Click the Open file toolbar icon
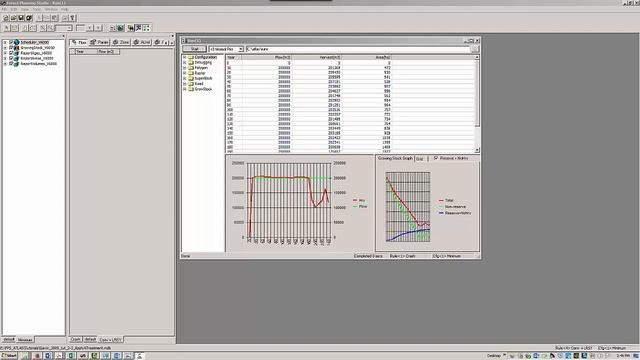 pyautogui.click(x=13, y=18)
